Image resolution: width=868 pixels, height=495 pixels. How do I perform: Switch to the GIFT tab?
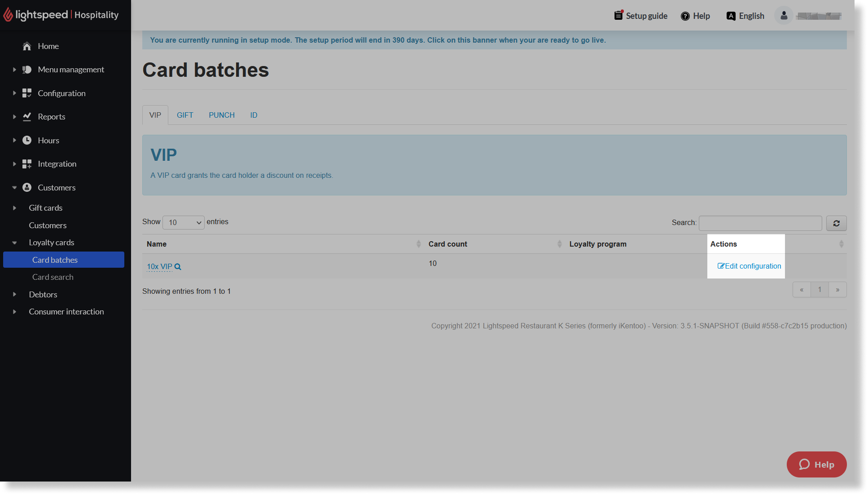pos(185,115)
